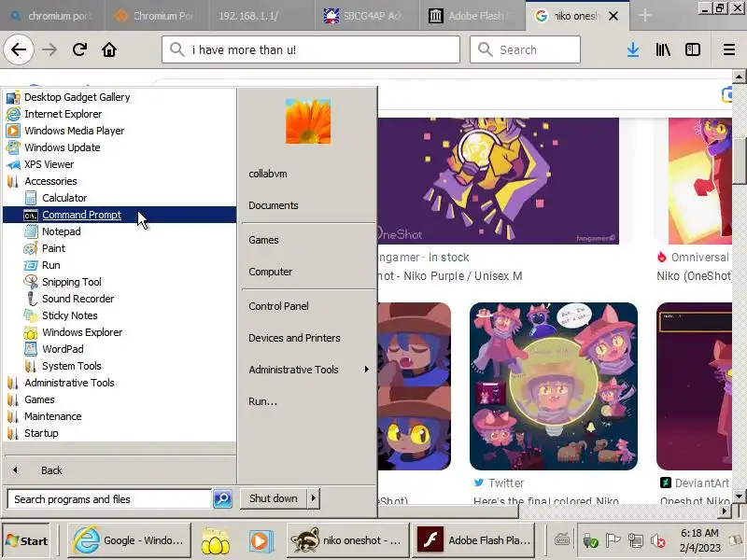Launch Command Prompt
Image resolution: width=747 pixels, height=560 pixels.
120,215
